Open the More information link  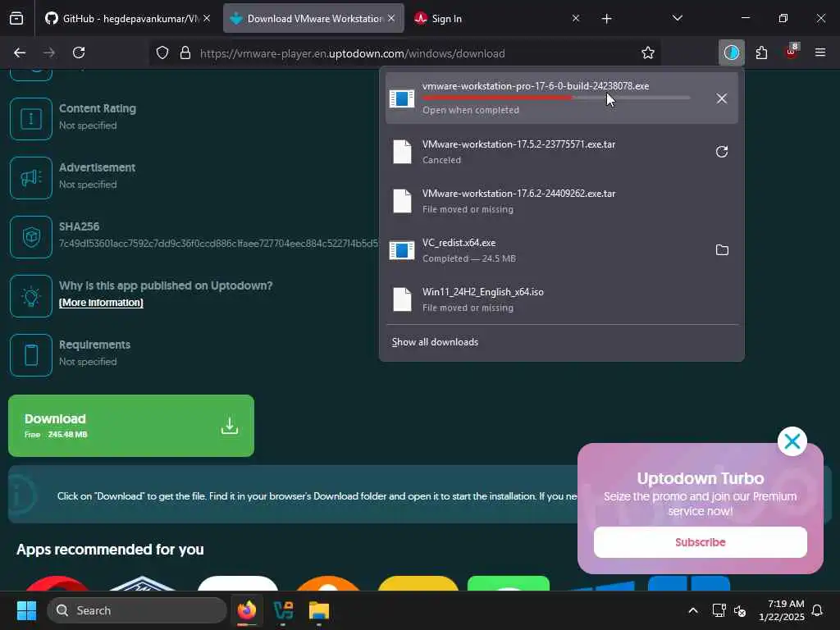[101, 303]
